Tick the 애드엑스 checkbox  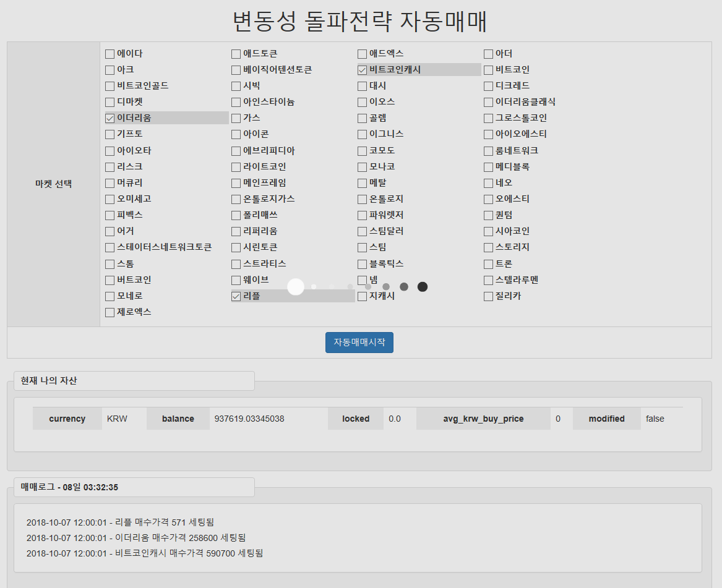[362, 54]
